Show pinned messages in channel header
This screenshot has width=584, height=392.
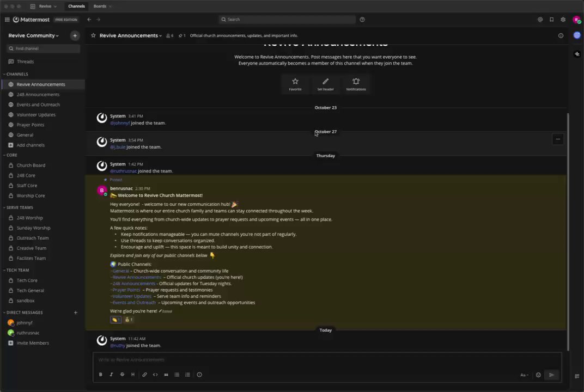(182, 36)
